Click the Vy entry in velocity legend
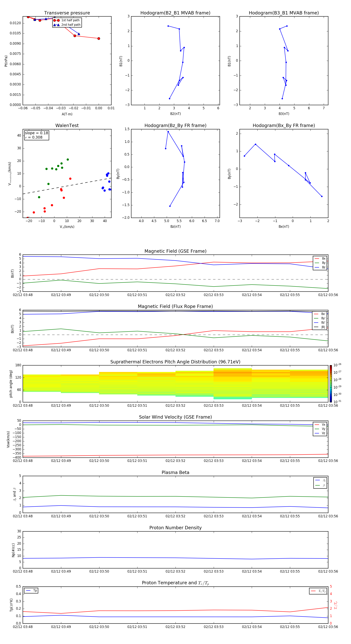 [x=320, y=429]
